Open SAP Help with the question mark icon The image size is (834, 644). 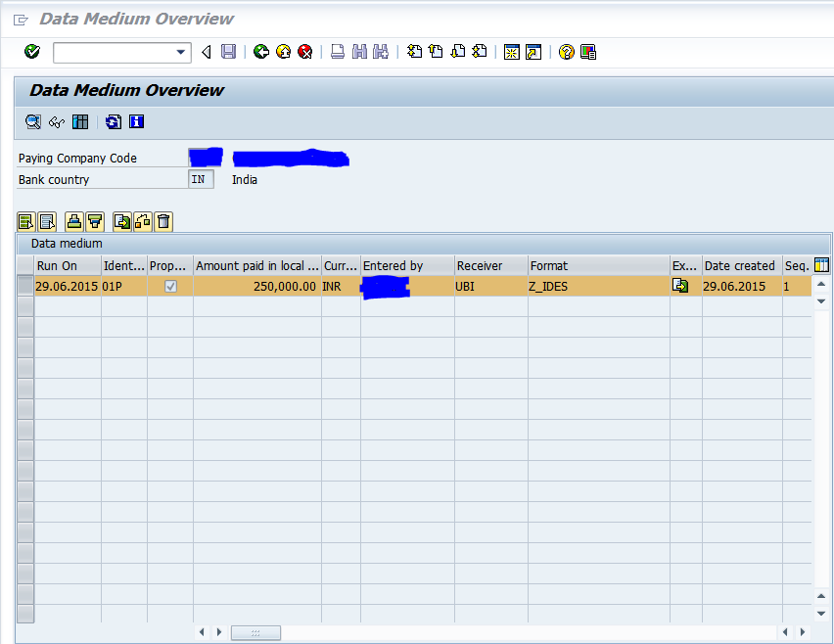pyautogui.click(x=566, y=52)
